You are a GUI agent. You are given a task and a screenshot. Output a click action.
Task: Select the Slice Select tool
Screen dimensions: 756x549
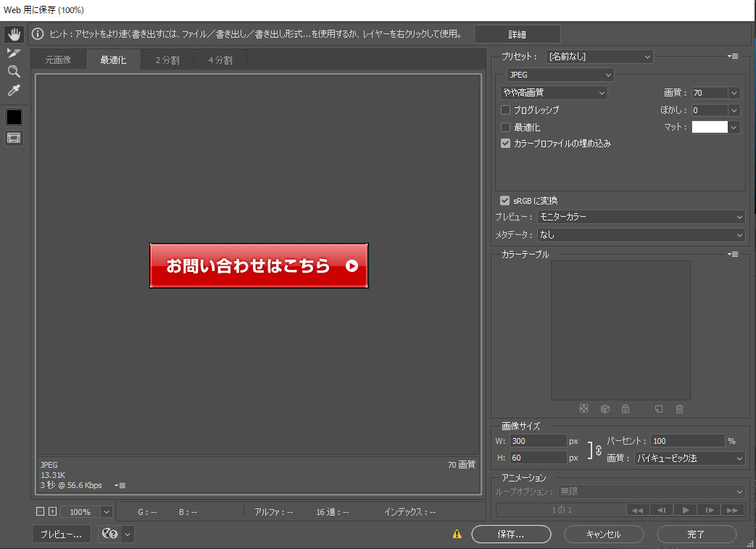tap(14, 53)
